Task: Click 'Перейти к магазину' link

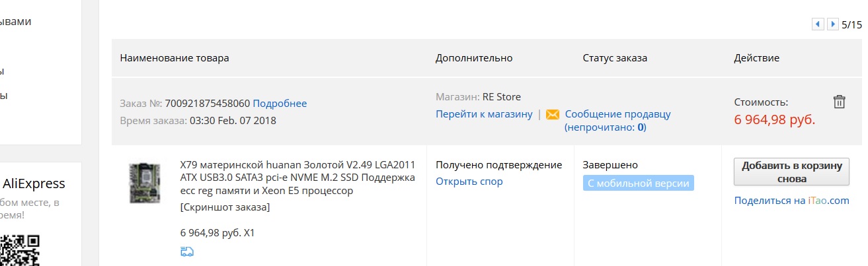Action: tap(484, 114)
